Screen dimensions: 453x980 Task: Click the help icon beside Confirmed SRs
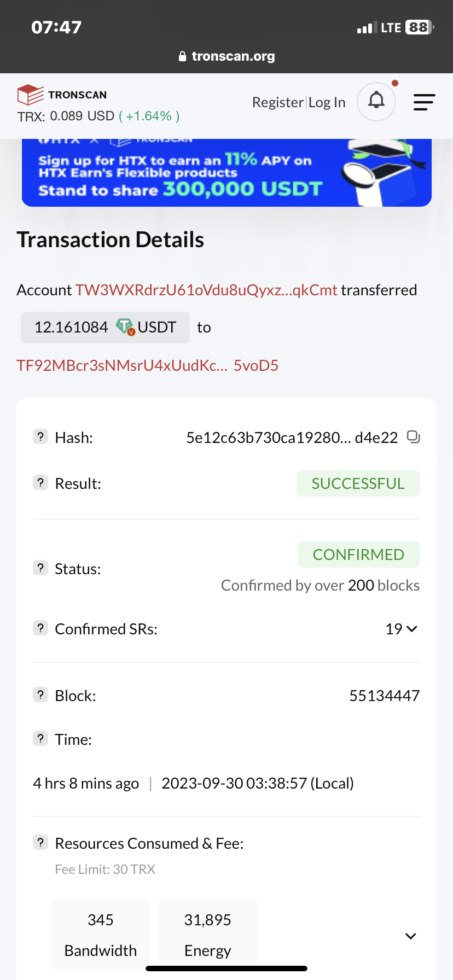click(40, 628)
